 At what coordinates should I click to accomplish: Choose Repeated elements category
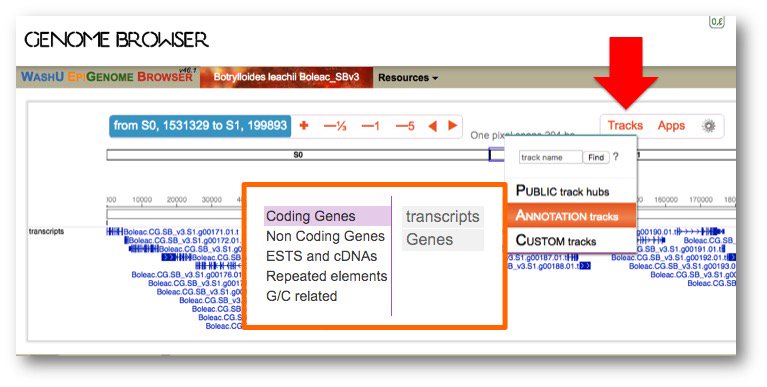pos(326,276)
